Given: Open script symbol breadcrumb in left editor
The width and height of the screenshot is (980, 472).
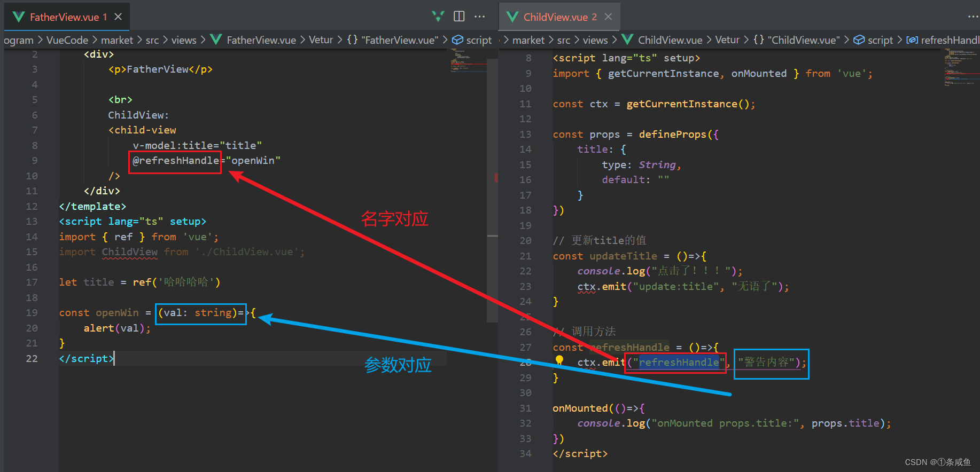Looking at the screenshot, I should click(472, 40).
